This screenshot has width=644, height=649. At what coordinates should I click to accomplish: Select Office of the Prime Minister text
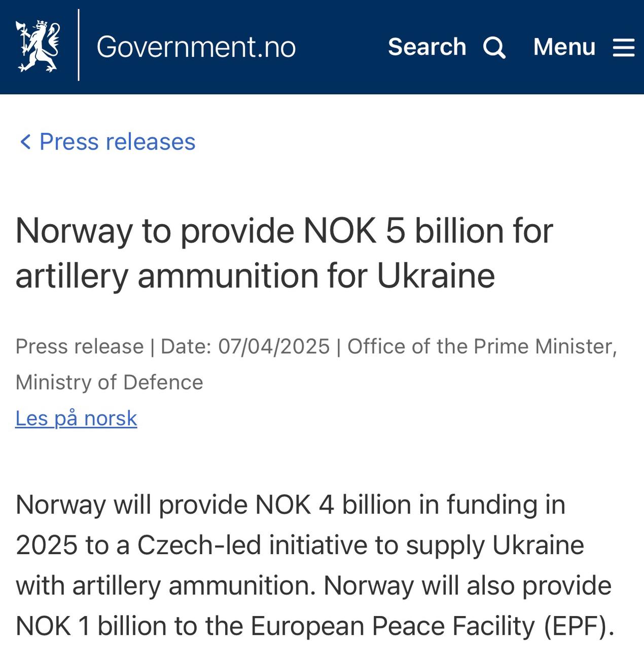[x=481, y=347]
